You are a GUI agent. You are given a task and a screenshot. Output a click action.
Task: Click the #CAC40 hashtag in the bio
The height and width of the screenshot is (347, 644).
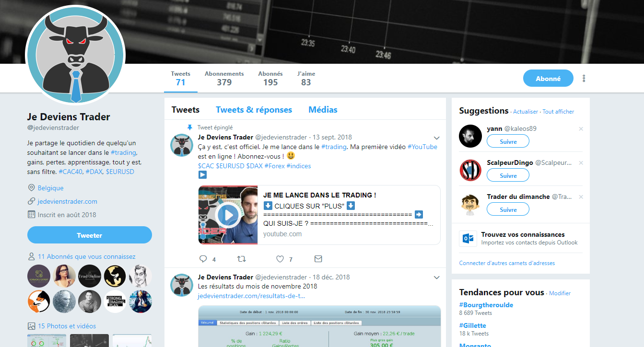point(70,172)
